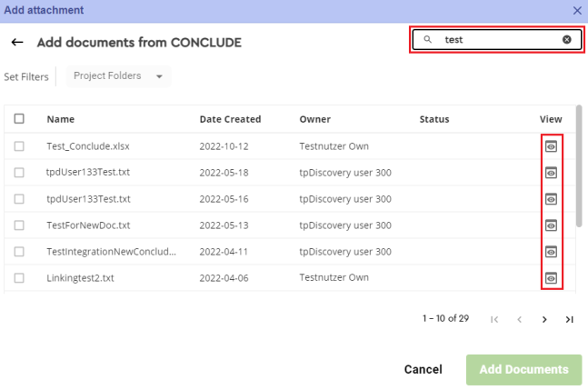The image size is (588, 390).
Task: Click the Add Documents button
Action: click(x=523, y=369)
